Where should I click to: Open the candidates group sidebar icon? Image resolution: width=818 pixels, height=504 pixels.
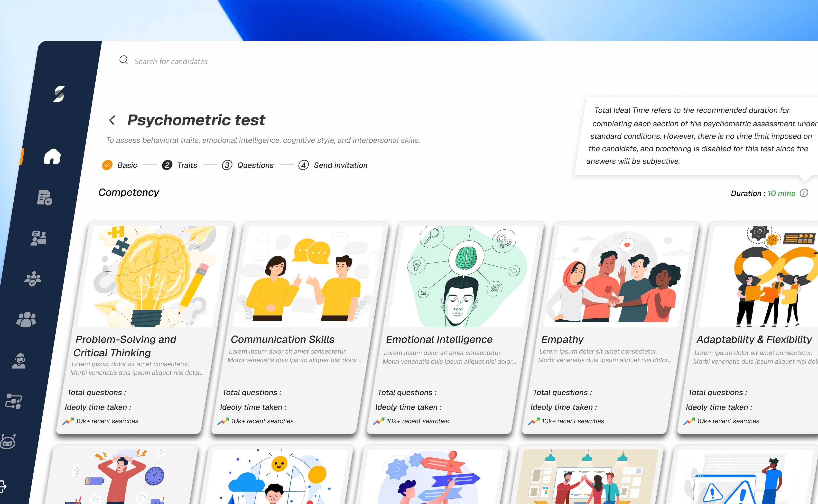coord(26,319)
